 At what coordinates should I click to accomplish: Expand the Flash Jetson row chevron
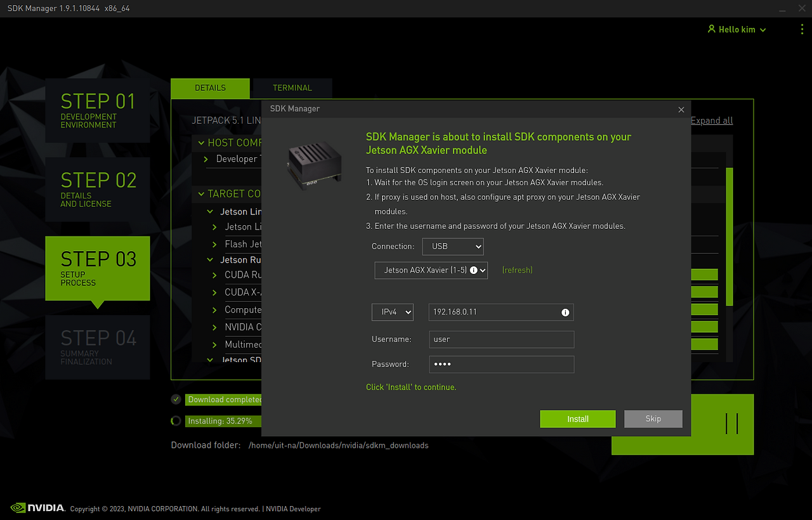[215, 244]
